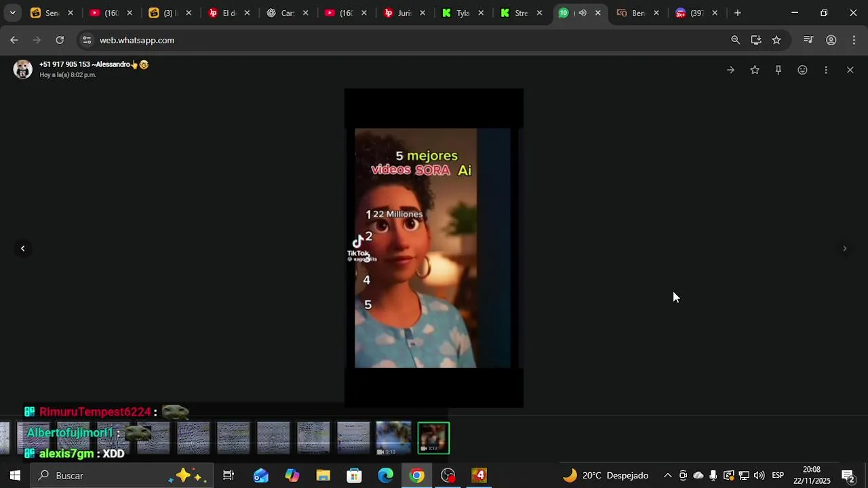Select the 0:13 video thumbnail
This screenshot has width=868, height=488.
pyautogui.click(x=394, y=439)
